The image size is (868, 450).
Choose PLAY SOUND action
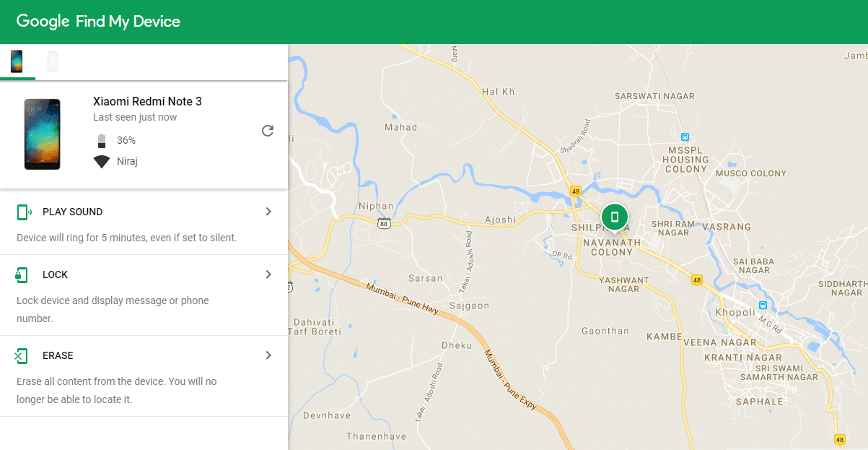(73, 212)
